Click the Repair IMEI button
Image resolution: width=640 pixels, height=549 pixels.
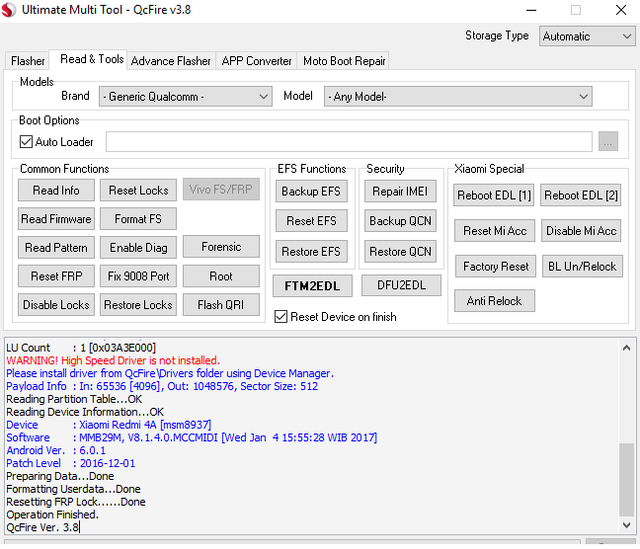tap(400, 191)
